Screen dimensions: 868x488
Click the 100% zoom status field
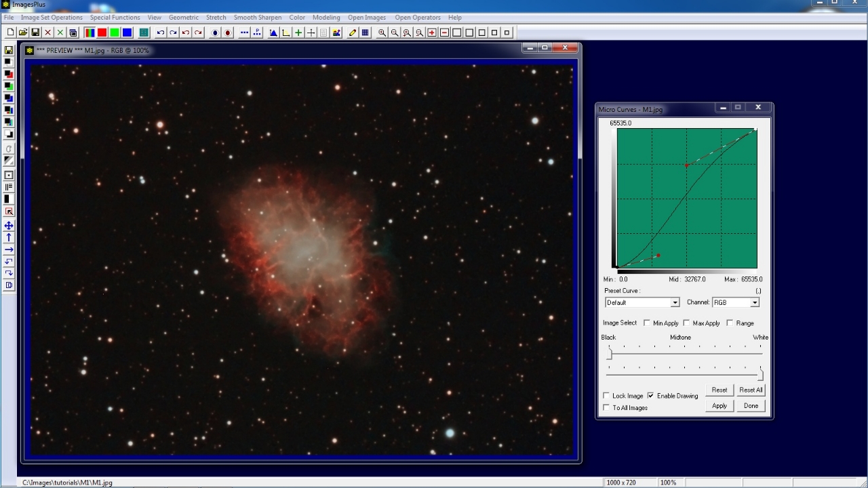[668, 483]
